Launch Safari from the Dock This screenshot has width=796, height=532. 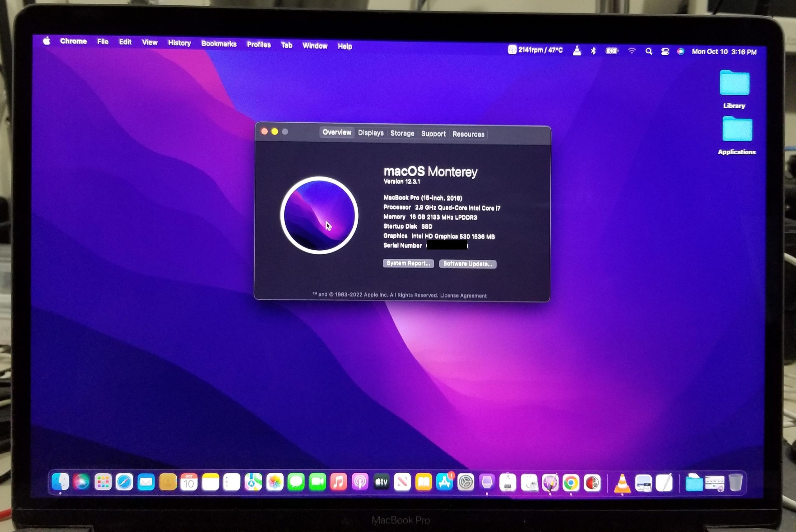[124, 482]
